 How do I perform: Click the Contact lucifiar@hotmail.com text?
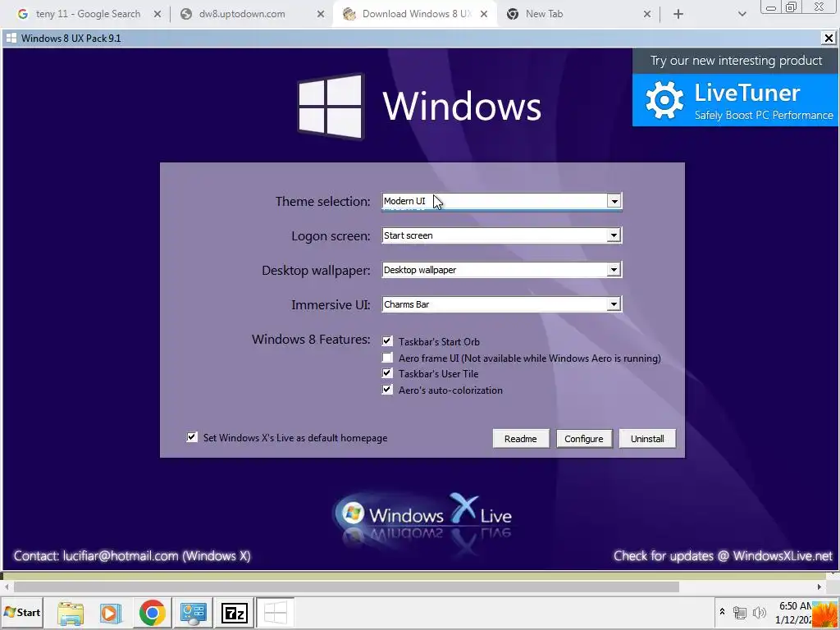tap(132, 556)
